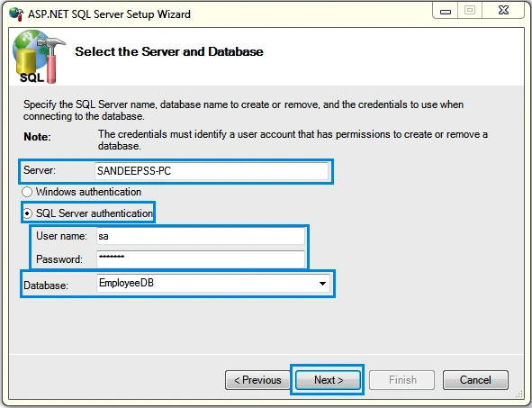This screenshot has width=532, height=408.
Task: Proceed with the Next button
Action: (x=328, y=380)
